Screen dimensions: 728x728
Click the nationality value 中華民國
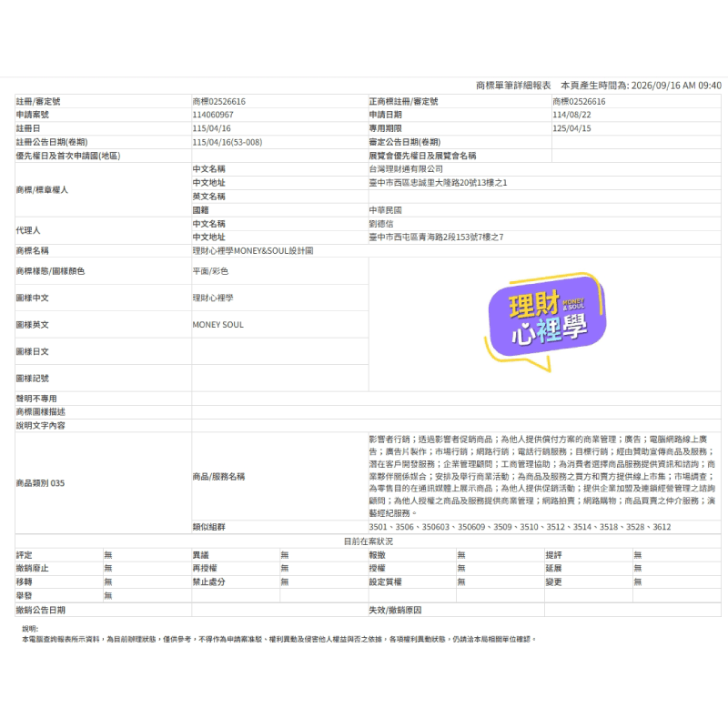click(385, 210)
